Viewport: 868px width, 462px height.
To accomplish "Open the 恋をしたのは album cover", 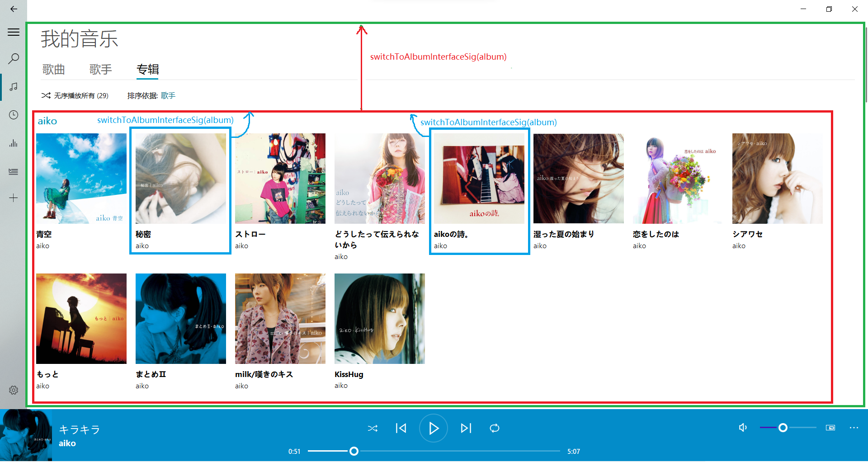I will (x=678, y=179).
